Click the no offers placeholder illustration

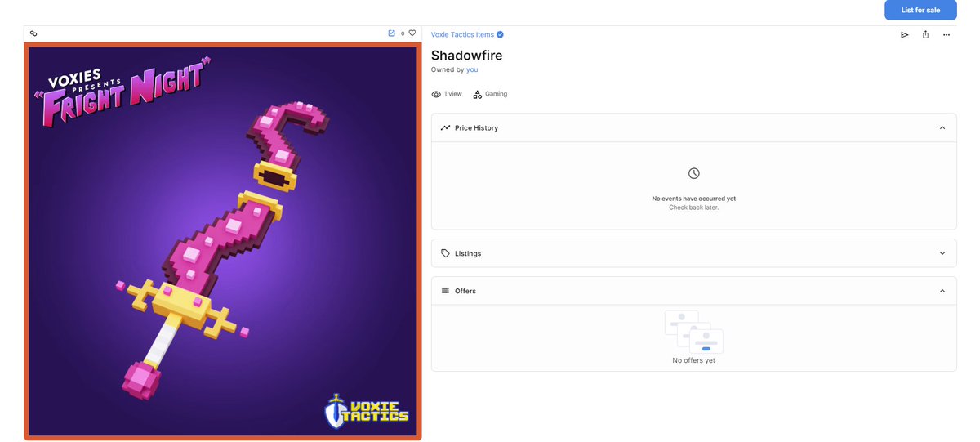pos(693,331)
